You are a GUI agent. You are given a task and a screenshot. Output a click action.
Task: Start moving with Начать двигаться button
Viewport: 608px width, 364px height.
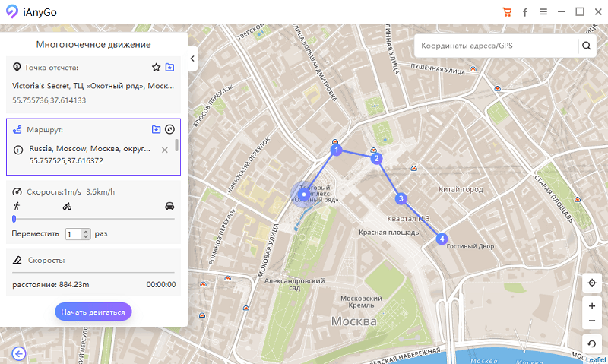(x=93, y=312)
